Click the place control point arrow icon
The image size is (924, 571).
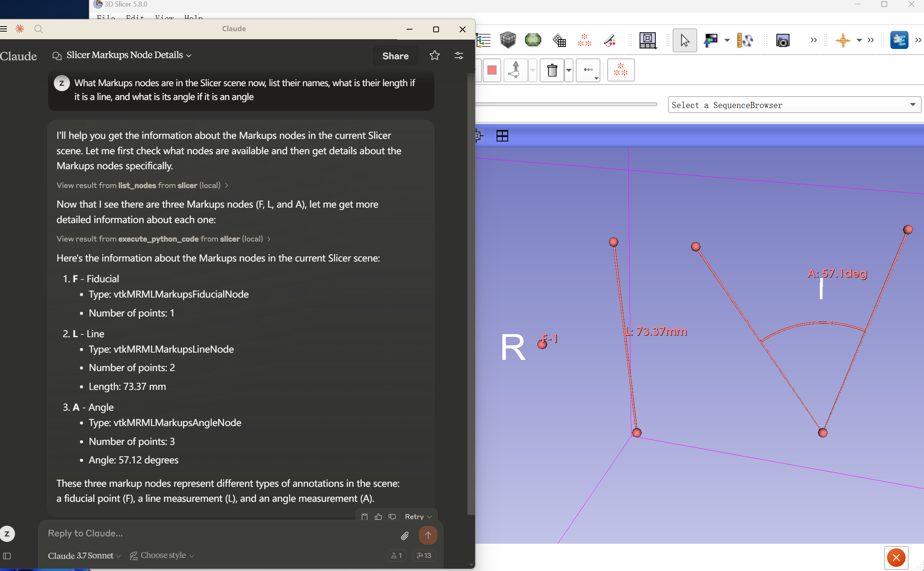pos(515,70)
